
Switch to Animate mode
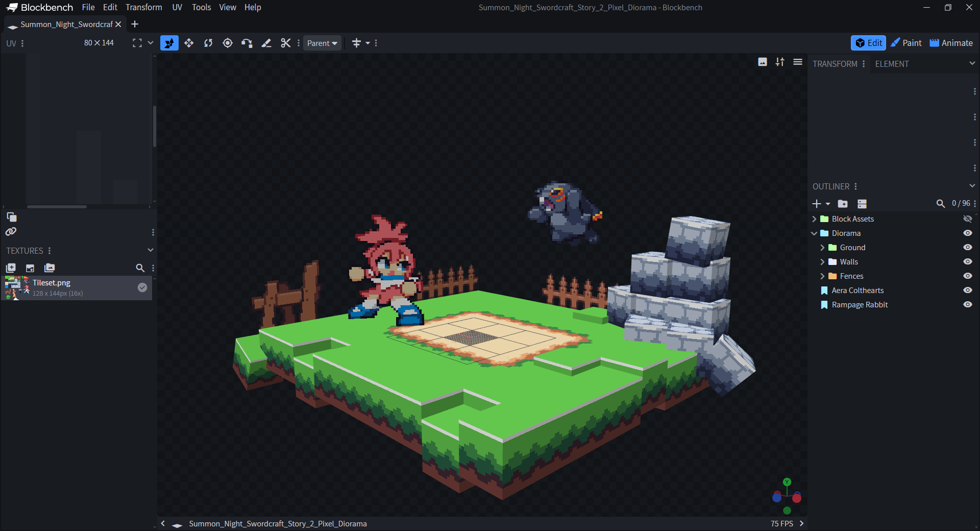click(x=951, y=43)
